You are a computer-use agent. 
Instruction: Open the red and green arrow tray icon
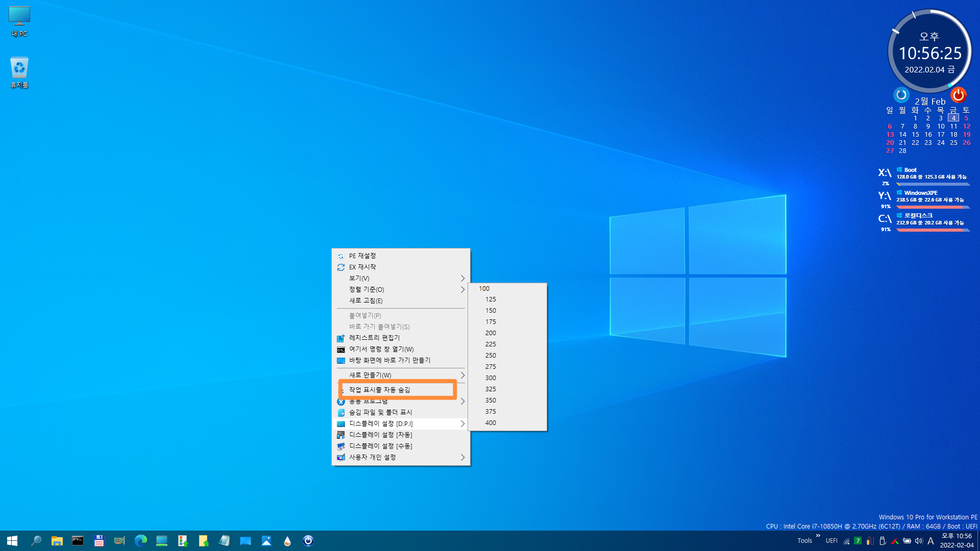[x=894, y=541]
